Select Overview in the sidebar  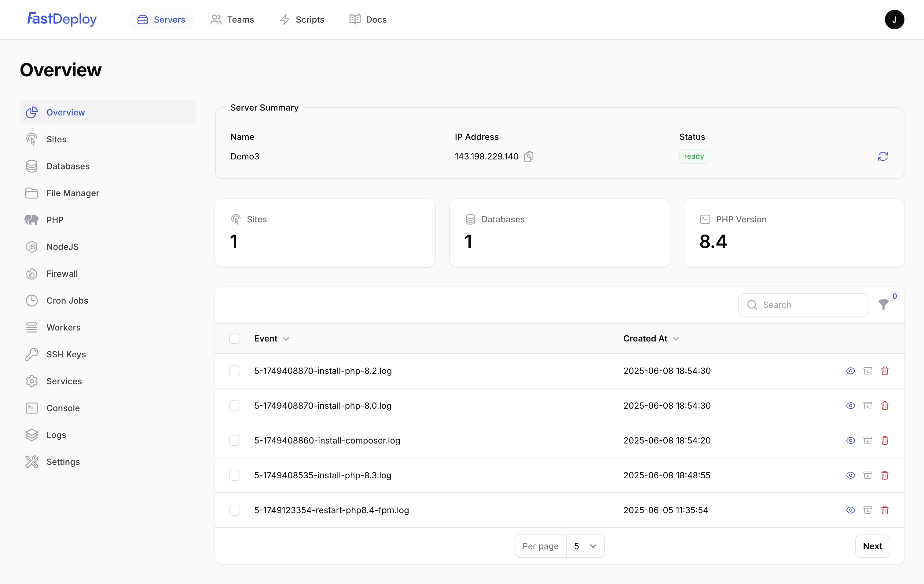[108, 112]
